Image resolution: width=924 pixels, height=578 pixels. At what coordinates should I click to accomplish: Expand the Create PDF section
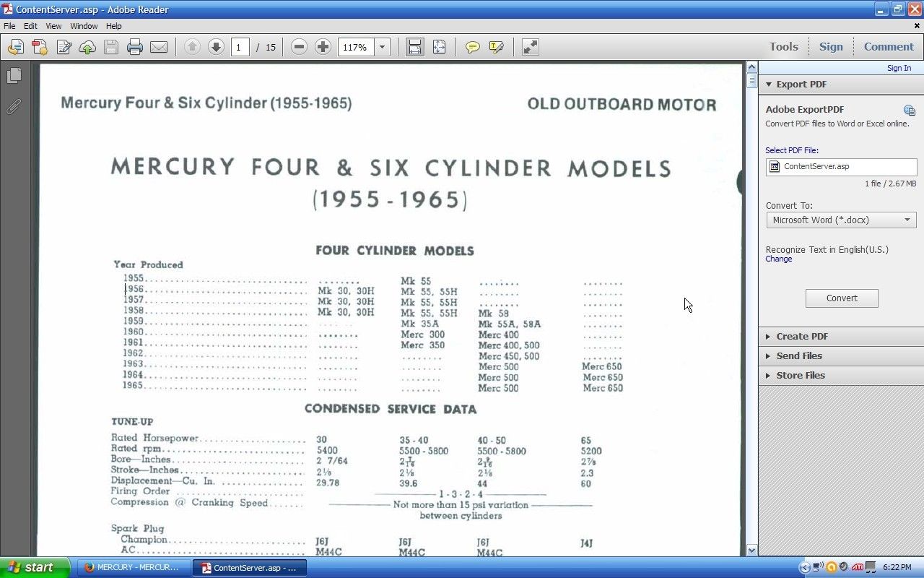tap(841, 336)
